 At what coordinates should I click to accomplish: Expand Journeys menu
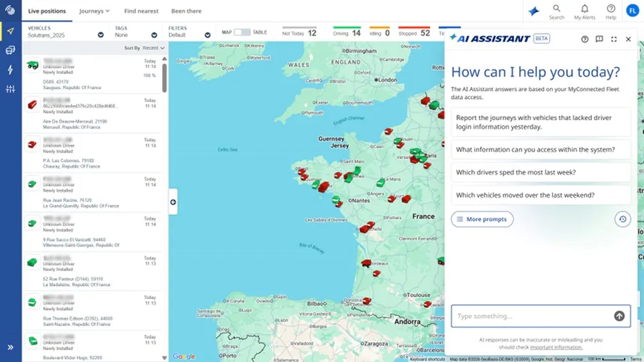pyautogui.click(x=95, y=11)
